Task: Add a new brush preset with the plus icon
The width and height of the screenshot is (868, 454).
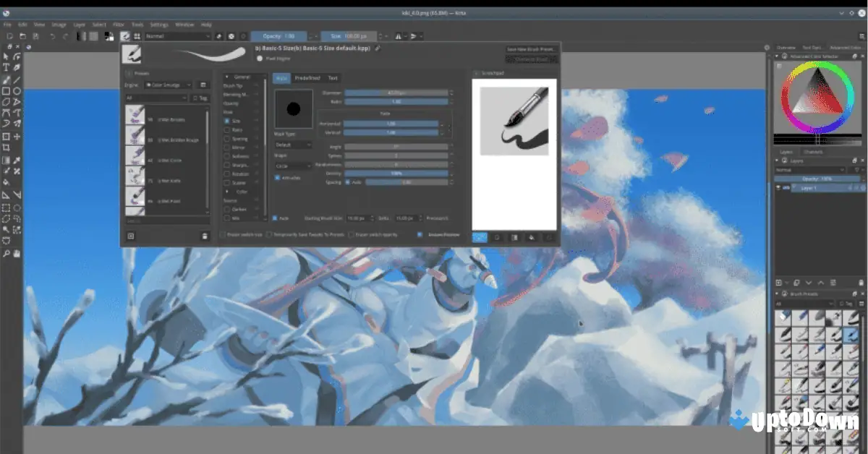Action: (130, 236)
